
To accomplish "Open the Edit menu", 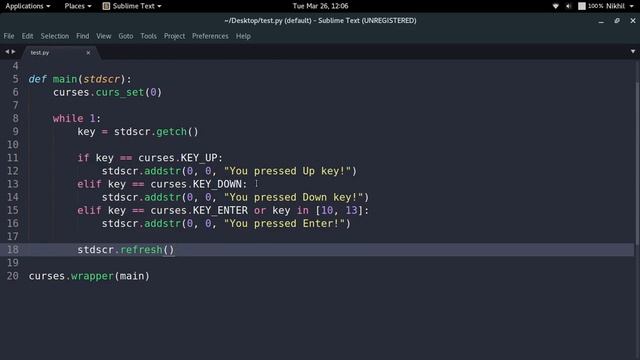I will (x=27, y=36).
